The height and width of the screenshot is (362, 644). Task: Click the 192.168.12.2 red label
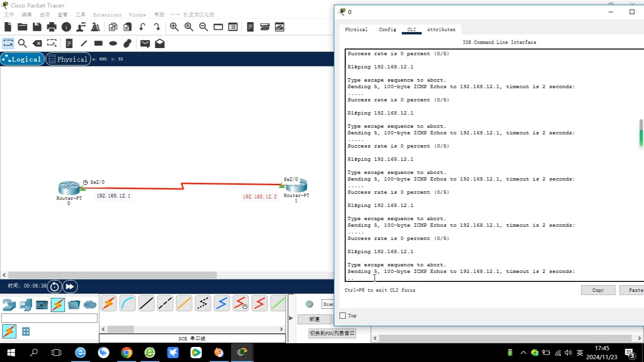coord(259,197)
